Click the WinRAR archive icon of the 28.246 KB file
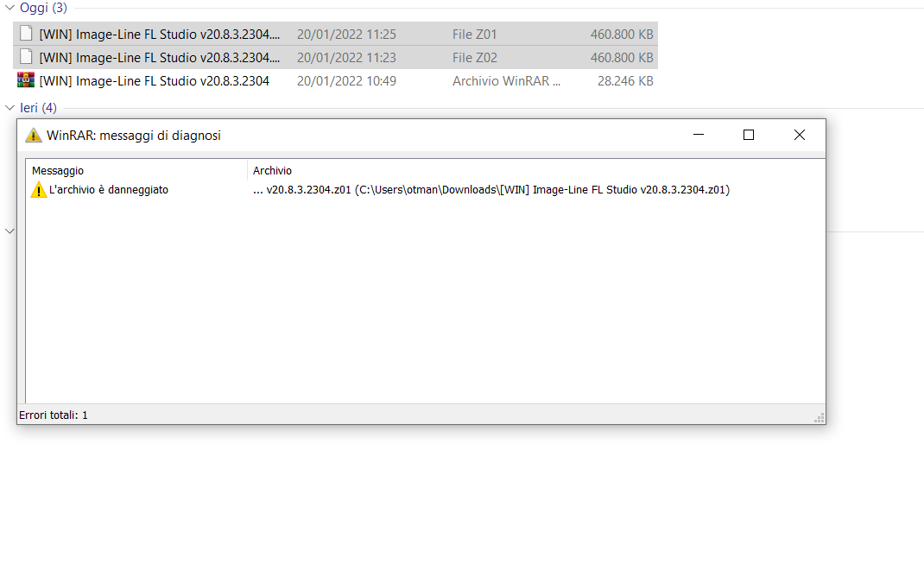This screenshot has height=564, width=924. pos(26,79)
